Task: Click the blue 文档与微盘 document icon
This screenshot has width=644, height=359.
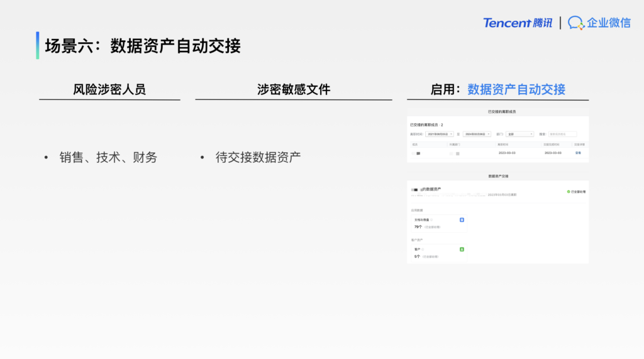Action: tap(462, 220)
